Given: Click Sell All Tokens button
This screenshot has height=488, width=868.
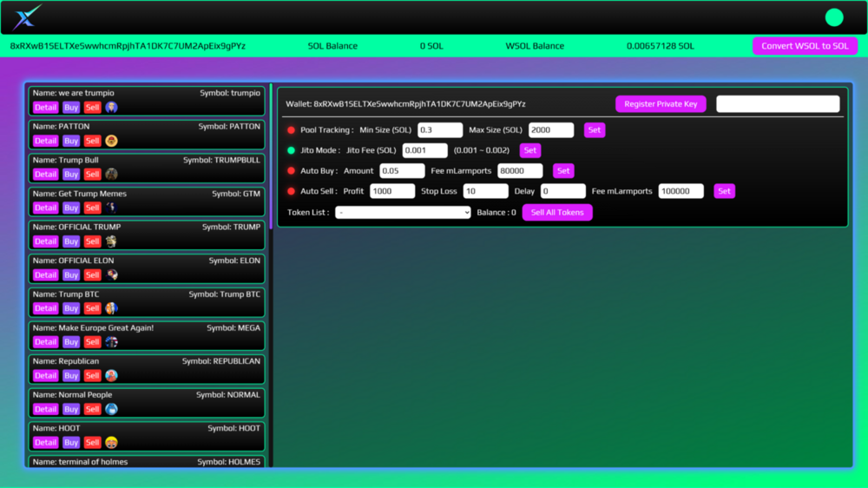Looking at the screenshot, I should (x=557, y=213).
